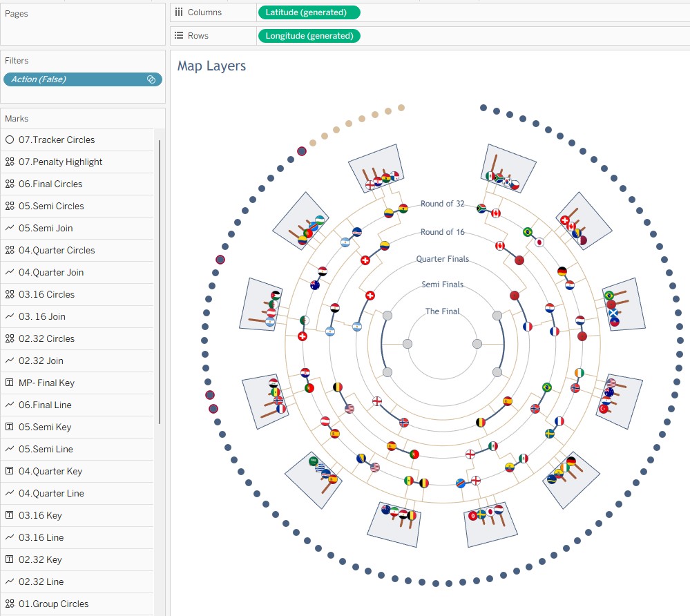Click shape icon of 04.Quarter Circles layer
The height and width of the screenshot is (616, 690).
(10, 251)
